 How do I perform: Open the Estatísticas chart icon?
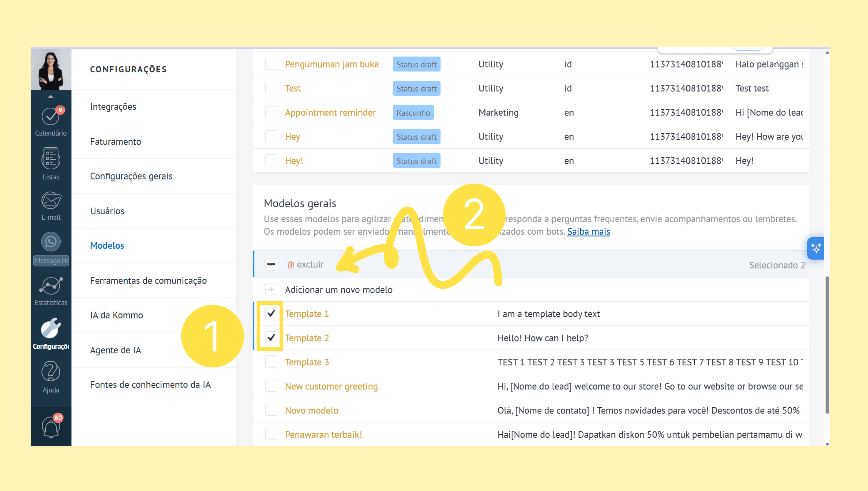tap(51, 286)
